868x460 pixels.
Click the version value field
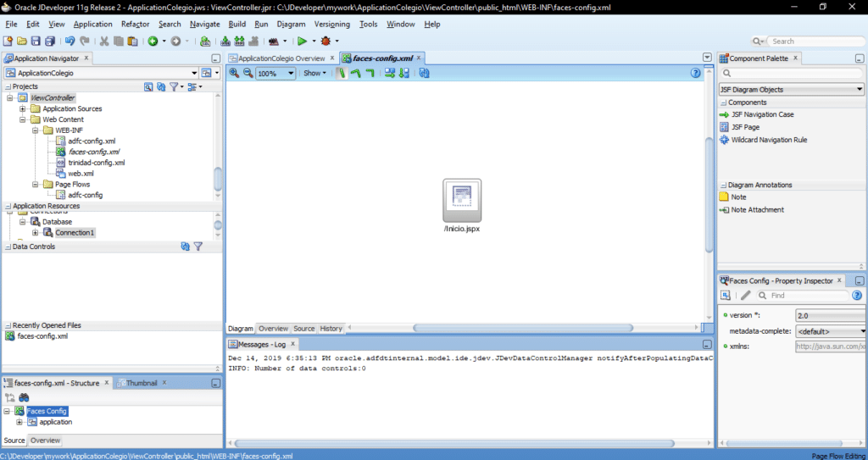tap(831, 315)
